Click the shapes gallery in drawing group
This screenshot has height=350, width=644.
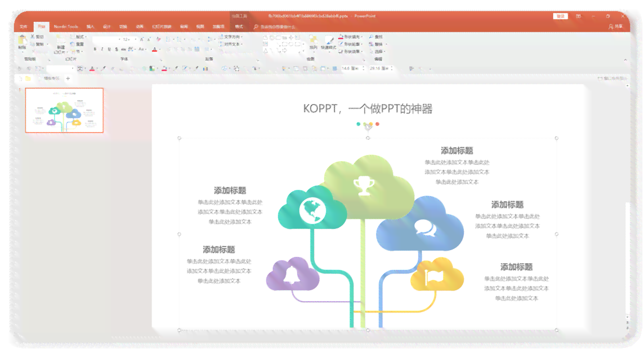click(284, 44)
